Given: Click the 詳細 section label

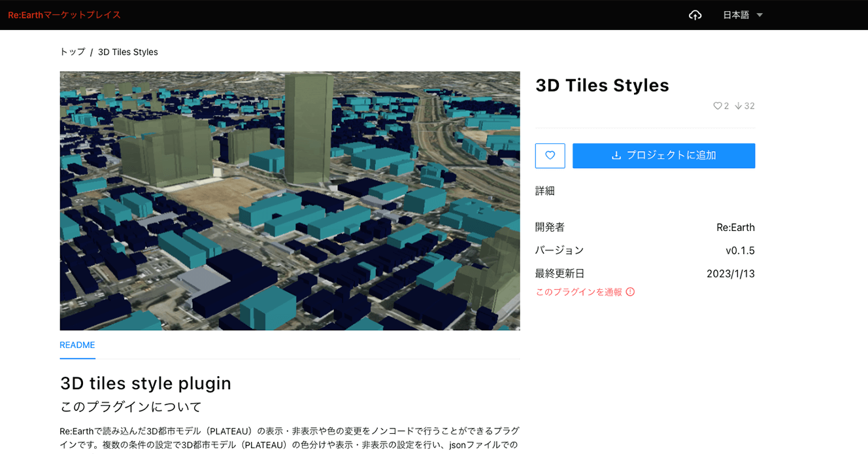Looking at the screenshot, I should point(545,191).
